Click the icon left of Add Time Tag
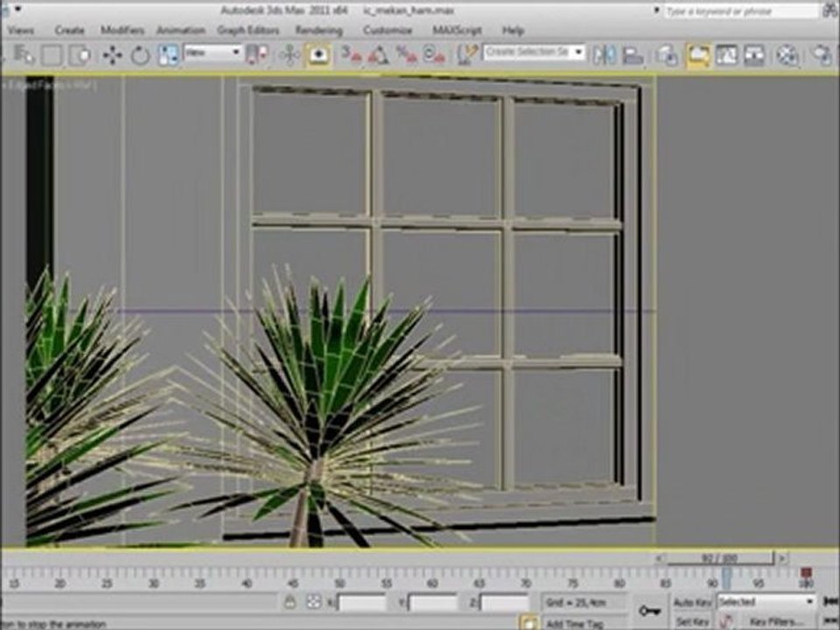Viewport: 840px width, 630px height. pyautogui.click(x=528, y=622)
